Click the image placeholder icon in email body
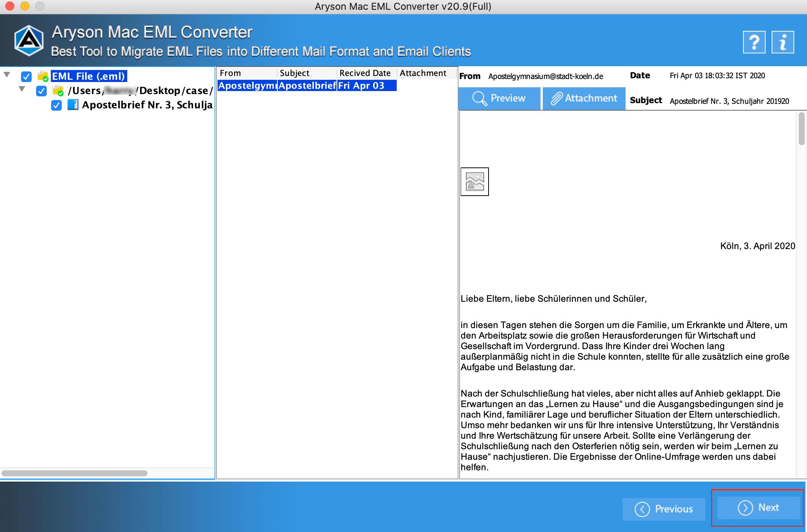Viewport: 807px width, 532px height. [475, 181]
